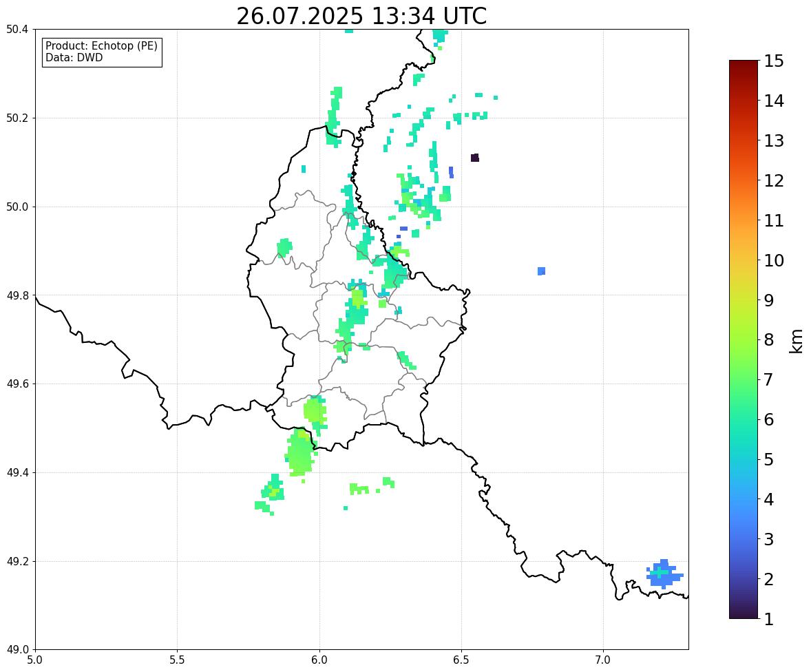
Task: Click the yellow-green 8 km colorbar region
Action: pyautogui.click(x=744, y=340)
